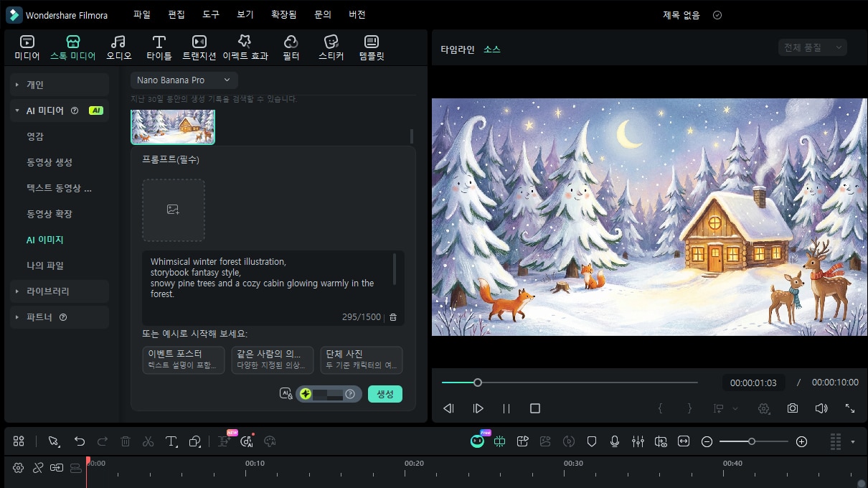Mute the preview audio speaker
868x488 pixels.
tap(821, 408)
